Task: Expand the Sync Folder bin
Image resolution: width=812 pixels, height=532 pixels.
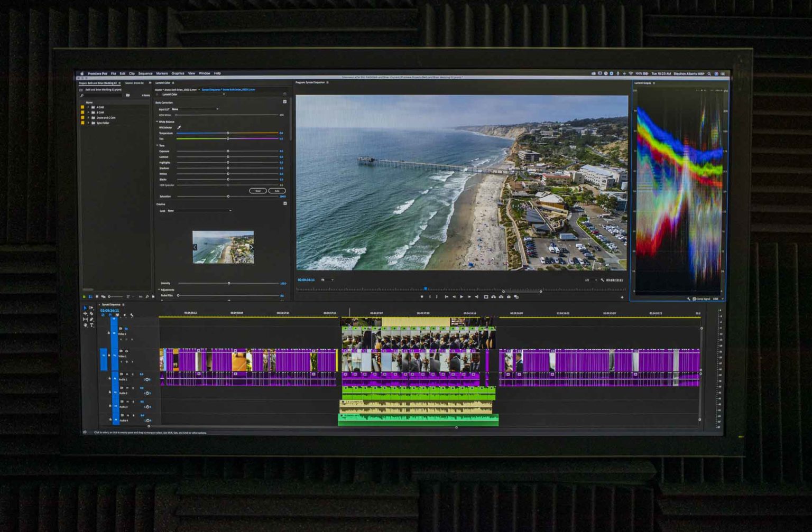Action: point(88,123)
